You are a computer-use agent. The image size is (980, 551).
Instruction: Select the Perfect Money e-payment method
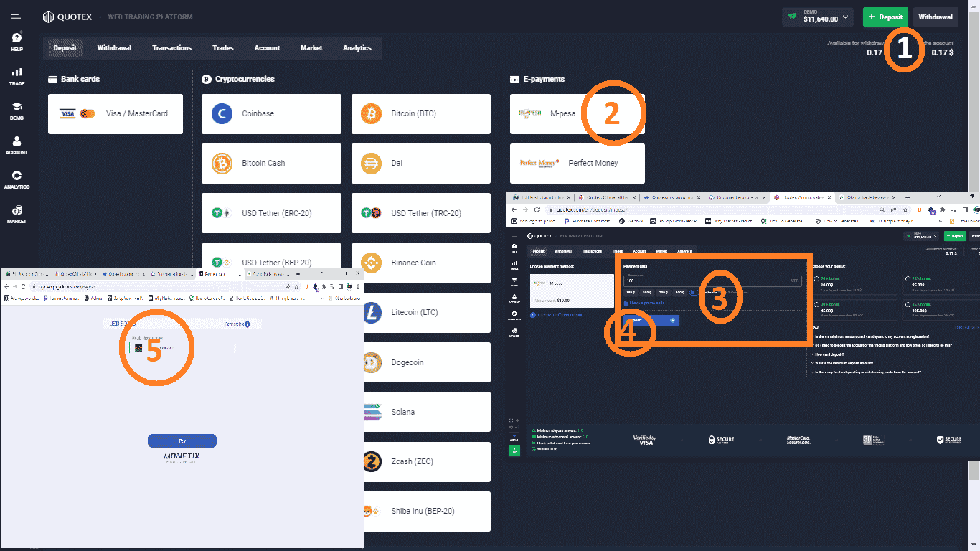(x=578, y=163)
